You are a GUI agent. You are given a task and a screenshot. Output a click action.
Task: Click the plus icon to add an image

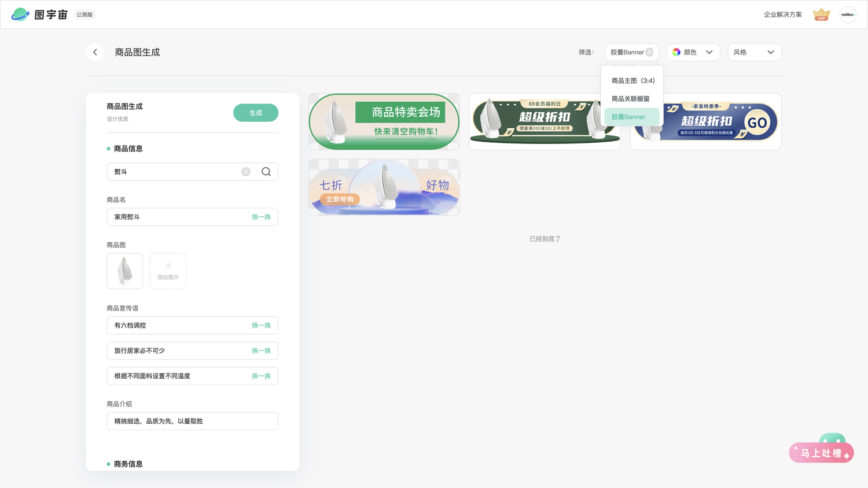[168, 266]
